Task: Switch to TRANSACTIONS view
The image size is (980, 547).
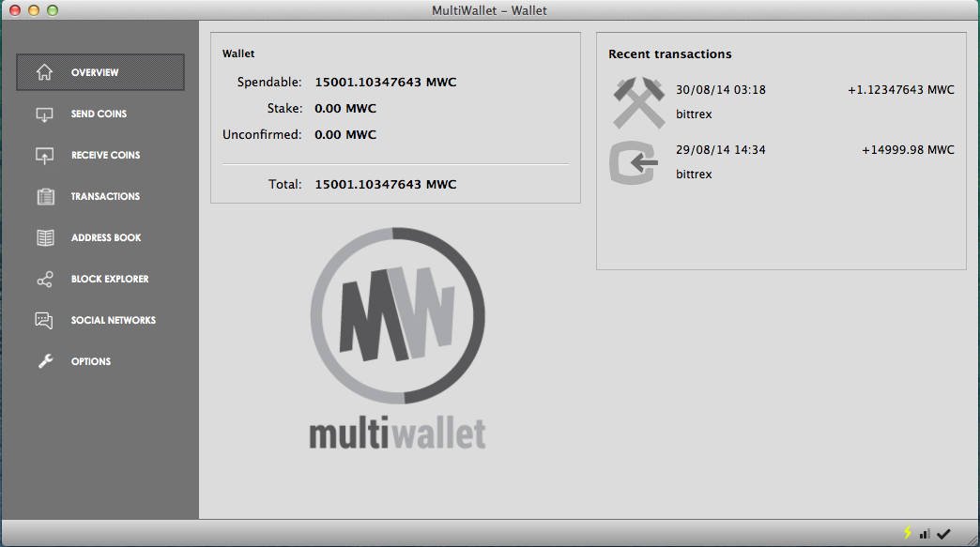Action: (x=106, y=197)
